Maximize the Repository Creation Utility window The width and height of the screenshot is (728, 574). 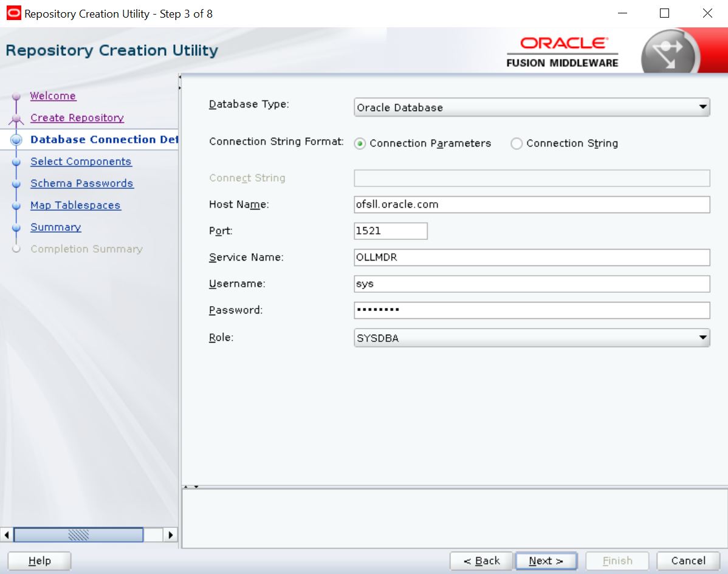[664, 13]
